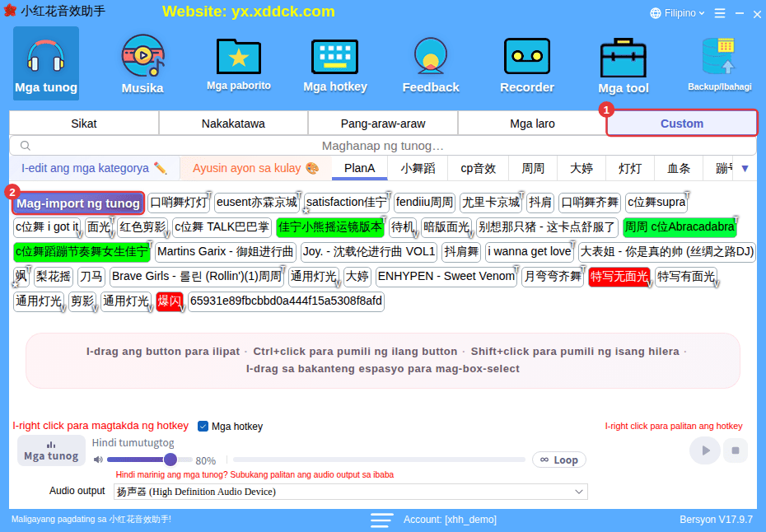Click Mag-import ng tunog button
Viewport: 766px width, 532px height.
click(x=78, y=203)
